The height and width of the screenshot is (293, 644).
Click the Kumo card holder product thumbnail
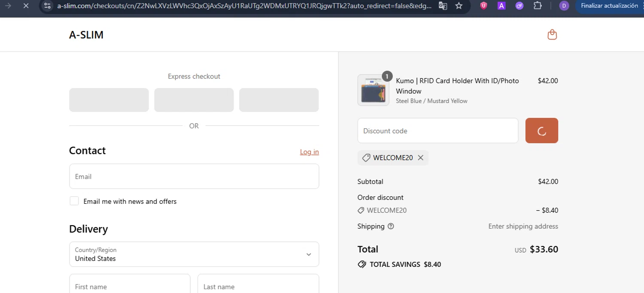point(373,90)
